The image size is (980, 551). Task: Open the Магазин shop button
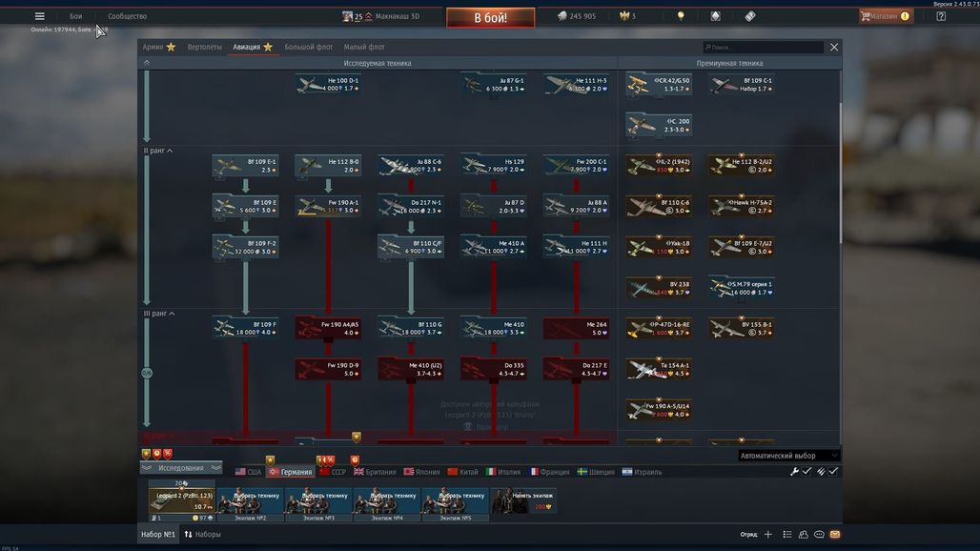(886, 16)
